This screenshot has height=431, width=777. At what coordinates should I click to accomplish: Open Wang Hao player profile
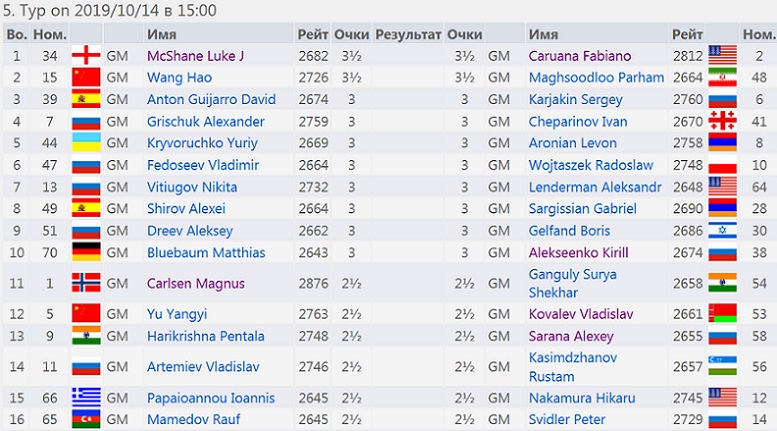click(x=178, y=77)
